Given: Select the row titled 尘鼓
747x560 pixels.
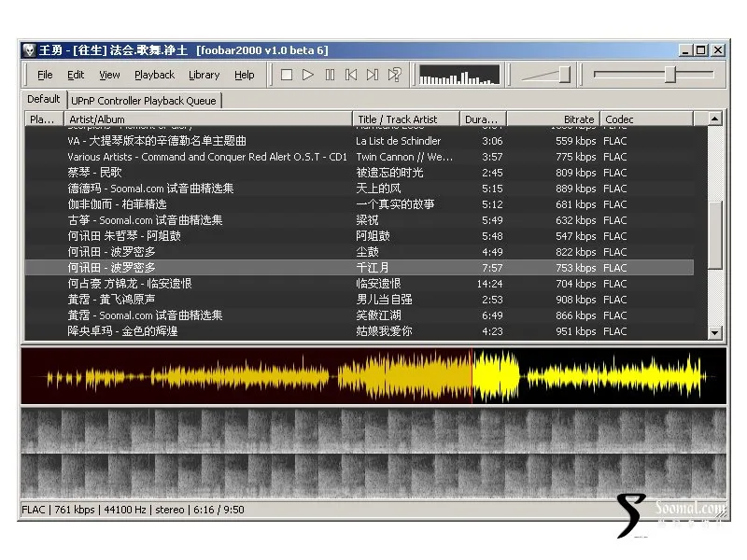Looking at the screenshot, I should click(359, 252).
